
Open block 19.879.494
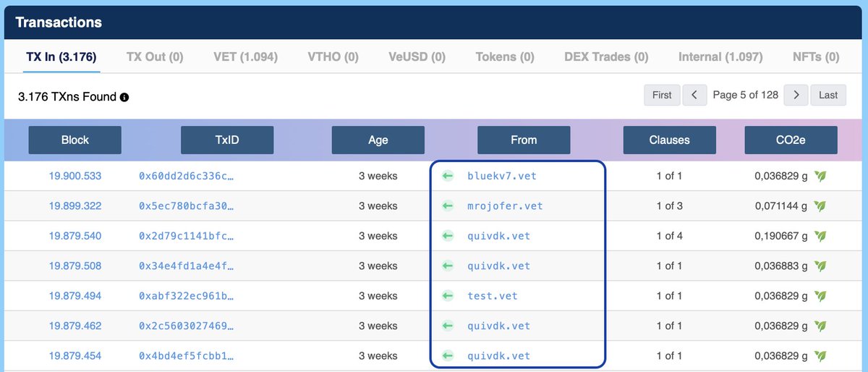[75, 296]
